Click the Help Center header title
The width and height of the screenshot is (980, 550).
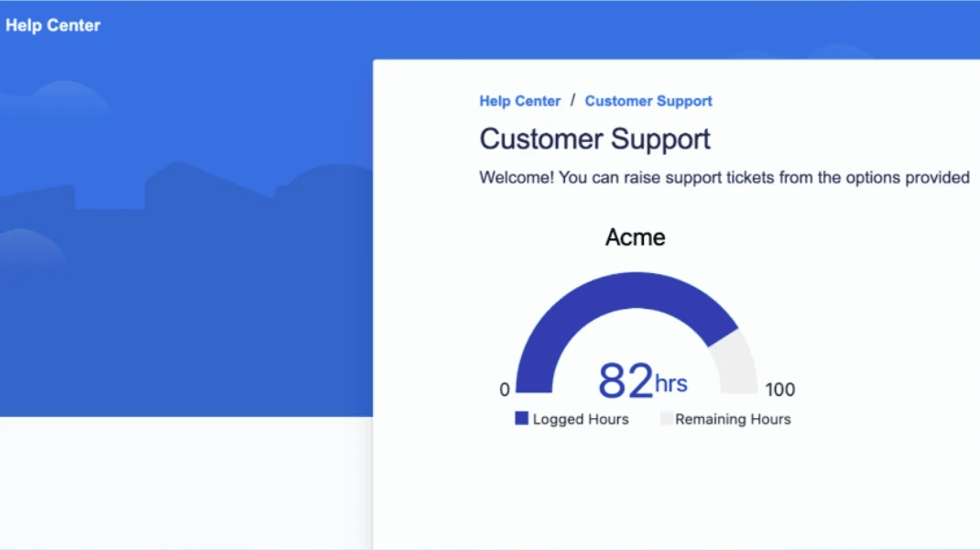(x=53, y=26)
